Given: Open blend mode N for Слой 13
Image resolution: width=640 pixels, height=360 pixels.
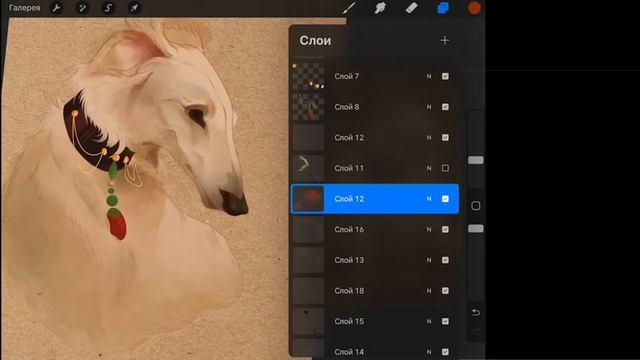Looking at the screenshot, I should 429,260.
